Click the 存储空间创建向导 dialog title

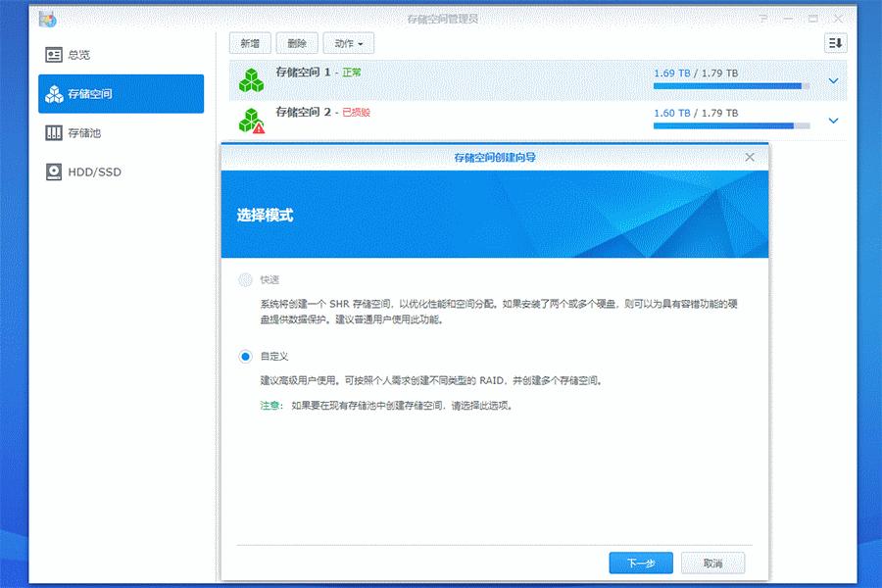coord(496,157)
